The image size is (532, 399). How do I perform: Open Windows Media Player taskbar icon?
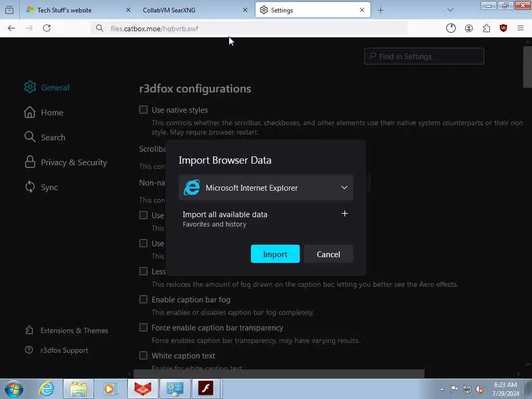click(110, 389)
